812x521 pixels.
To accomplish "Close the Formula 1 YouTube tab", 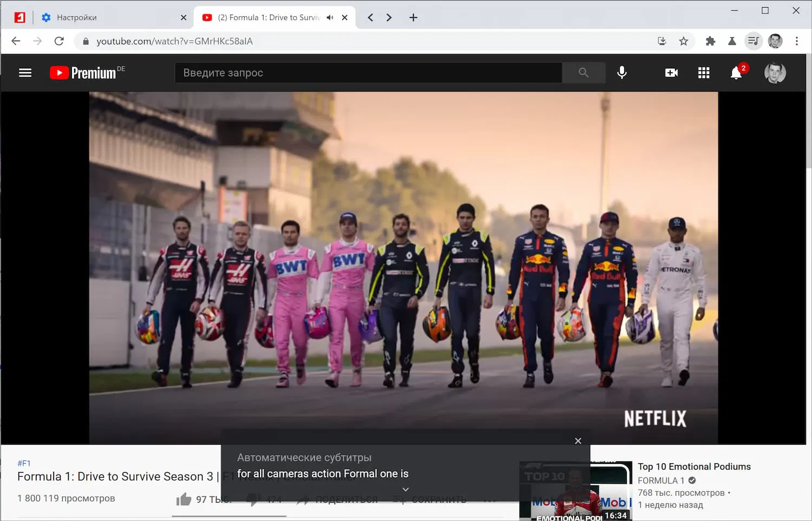I will click(x=344, y=17).
